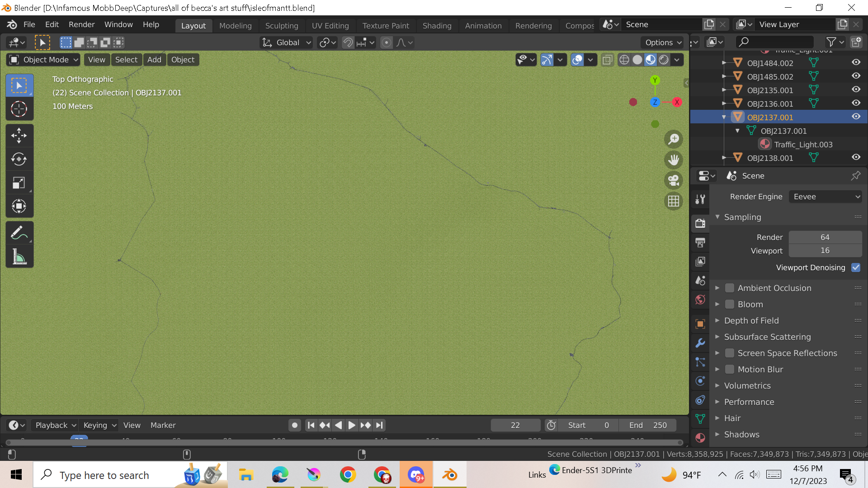Open the Object Mode dropdown

[x=43, y=60]
